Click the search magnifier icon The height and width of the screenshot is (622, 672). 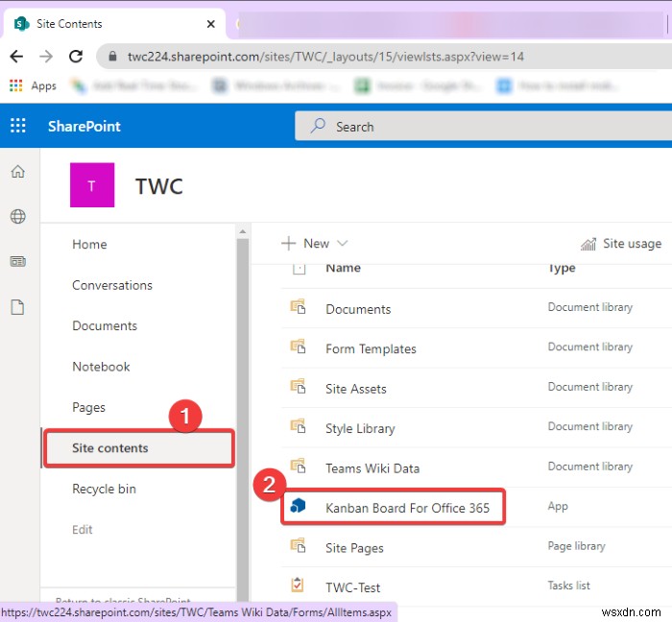[318, 126]
